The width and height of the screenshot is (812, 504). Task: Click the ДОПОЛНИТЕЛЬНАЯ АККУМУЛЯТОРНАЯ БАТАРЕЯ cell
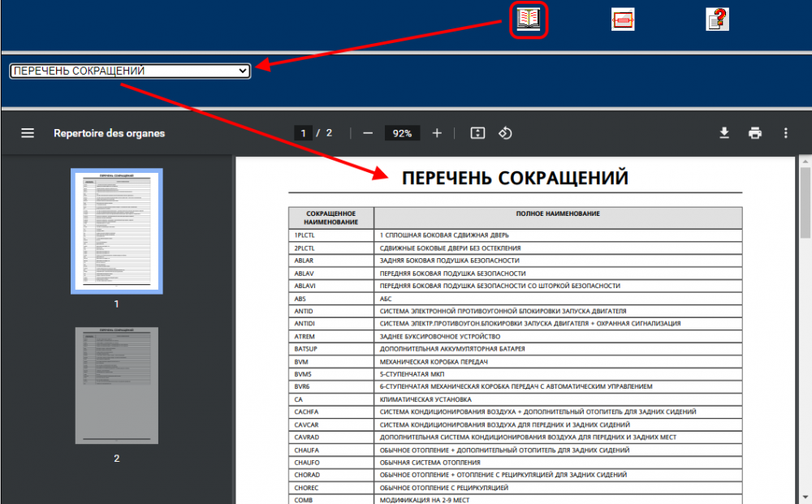(x=558, y=349)
